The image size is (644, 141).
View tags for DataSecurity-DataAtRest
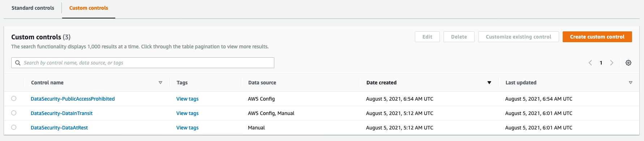click(x=188, y=128)
